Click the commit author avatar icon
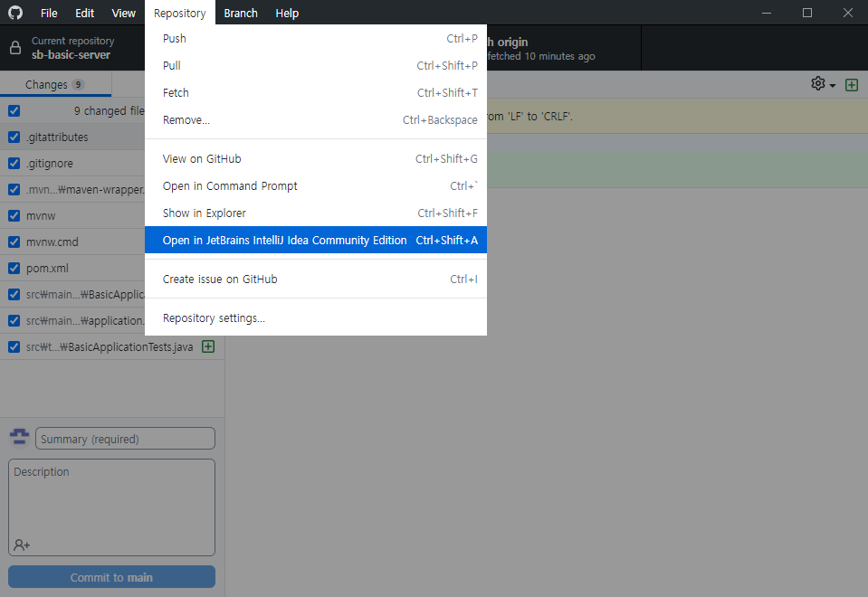This screenshot has width=868, height=597. tap(19, 437)
